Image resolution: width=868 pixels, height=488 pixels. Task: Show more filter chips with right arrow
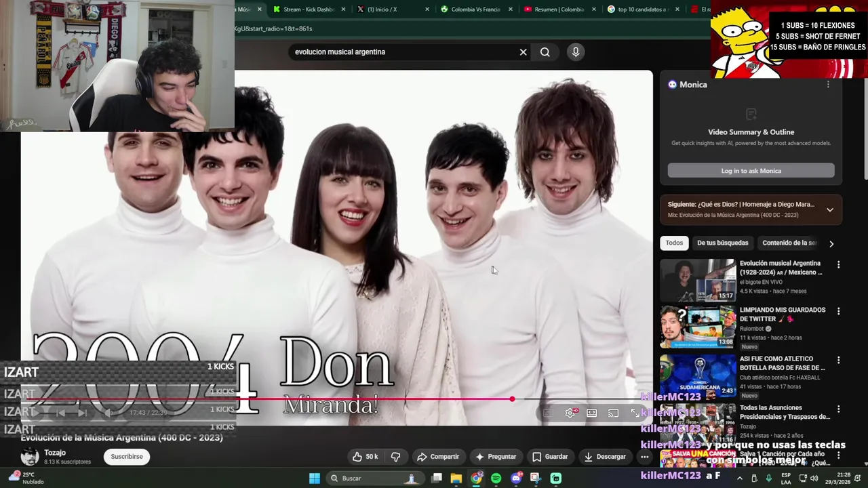tap(831, 243)
